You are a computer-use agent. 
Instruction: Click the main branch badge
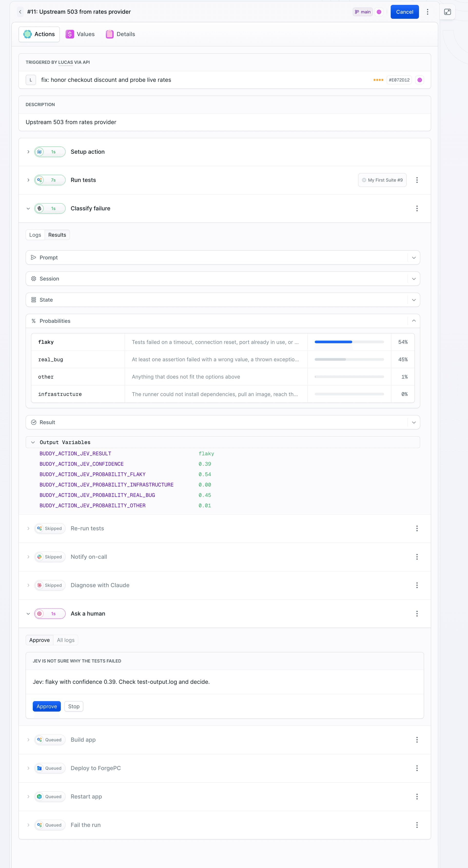[362, 12]
